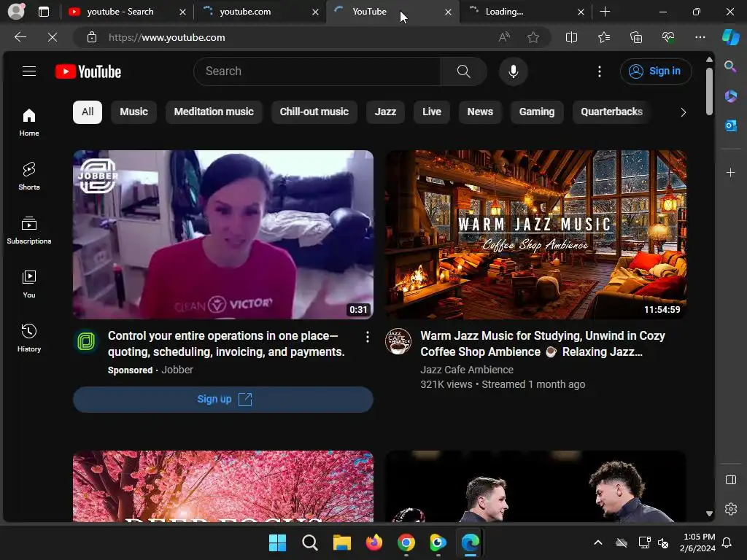Click the search magnifier button
The image size is (747, 560).
click(x=463, y=71)
